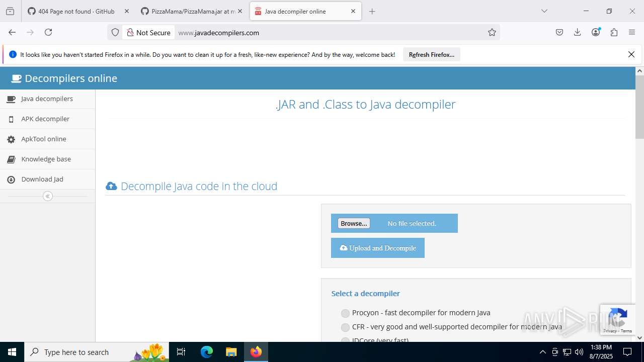Open the volume speaker tray icon

pyautogui.click(x=579, y=352)
